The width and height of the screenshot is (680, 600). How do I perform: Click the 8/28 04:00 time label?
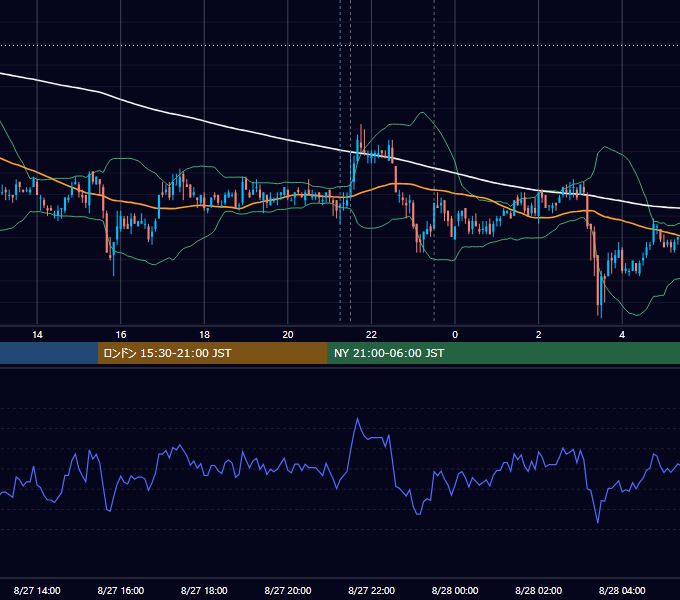click(622, 590)
